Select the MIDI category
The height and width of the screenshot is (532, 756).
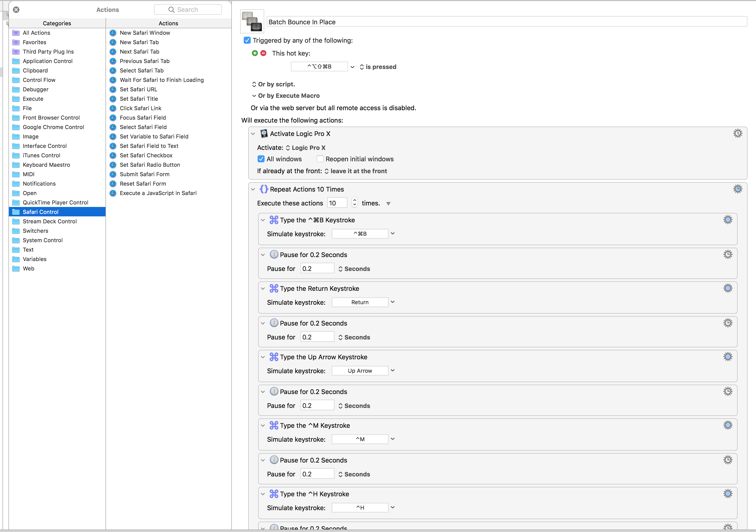click(x=57, y=174)
